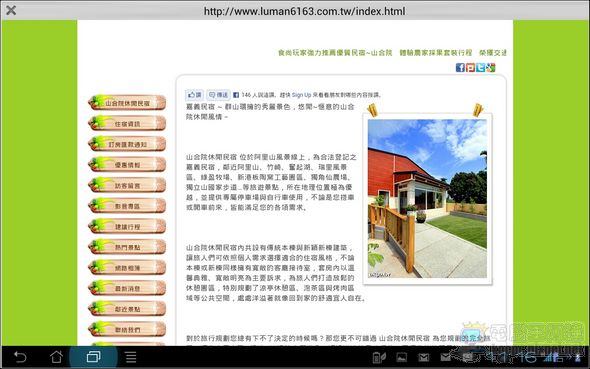
Task: Open the photo of the red guesthouse
Action: pyautogui.click(x=427, y=199)
